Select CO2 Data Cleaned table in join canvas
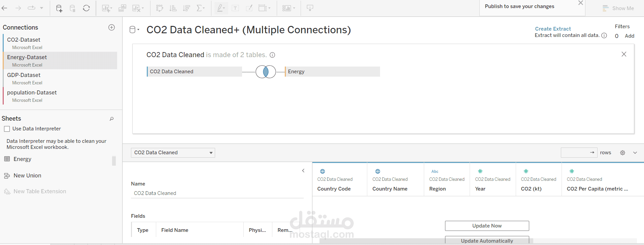The width and height of the screenshot is (644, 245). tap(194, 72)
